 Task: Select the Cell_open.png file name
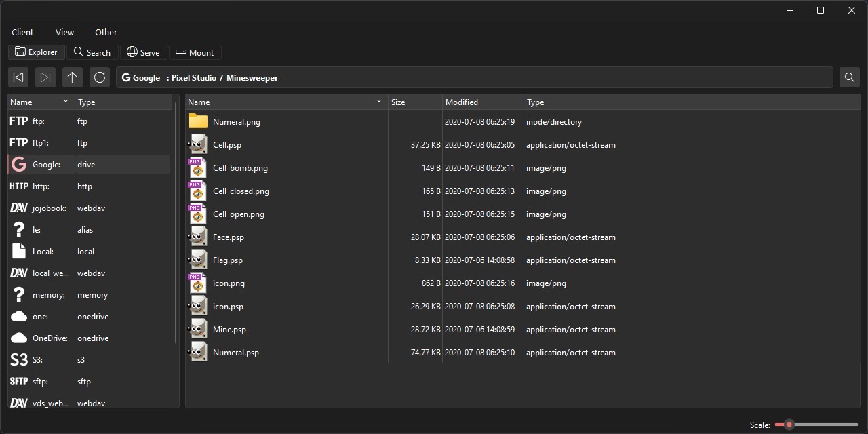pos(239,214)
